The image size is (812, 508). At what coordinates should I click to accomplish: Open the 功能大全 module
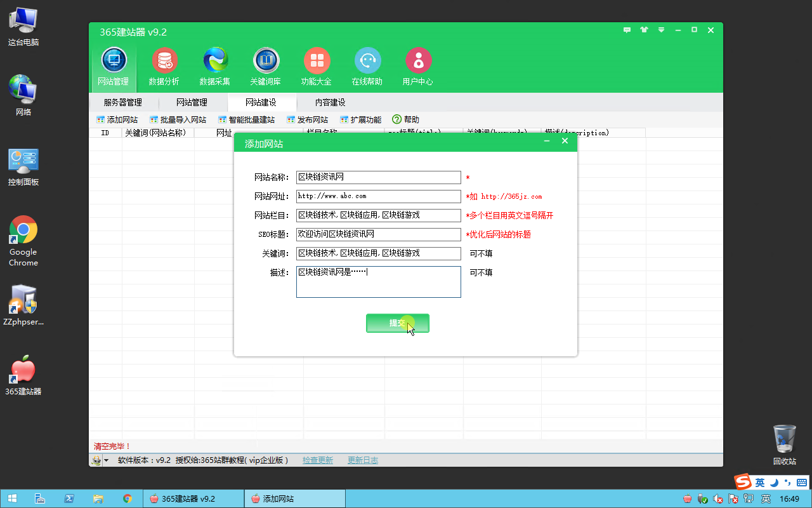pyautogui.click(x=317, y=67)
